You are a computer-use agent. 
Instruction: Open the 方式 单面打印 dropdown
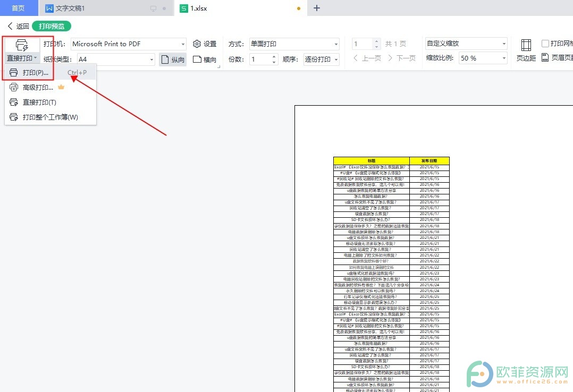click(294, 44)
